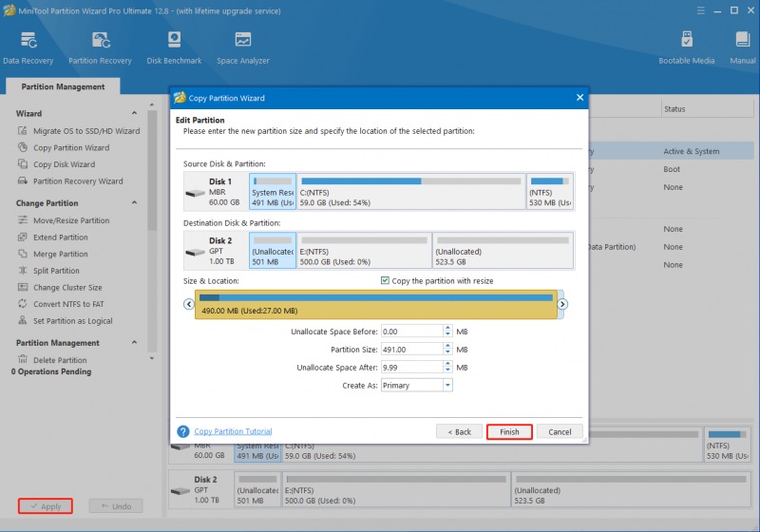Click the Undo button

tap(116, 505)
